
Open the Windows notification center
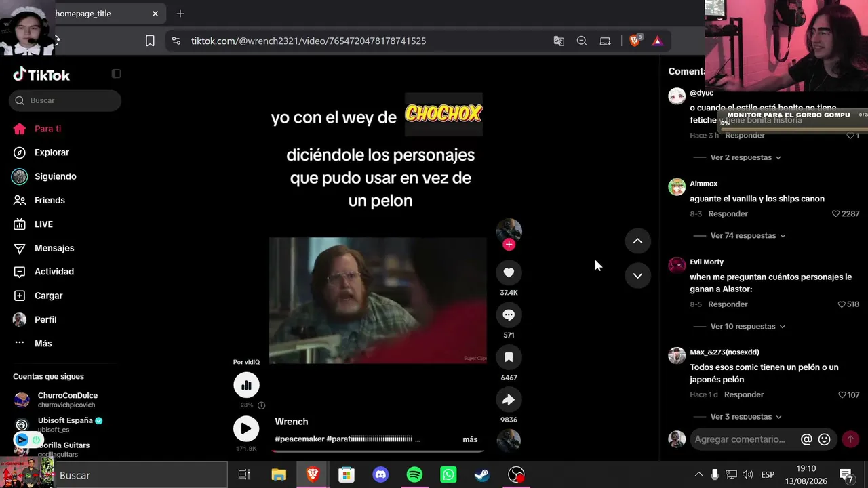pyautogui.click(x=846, y=474)
